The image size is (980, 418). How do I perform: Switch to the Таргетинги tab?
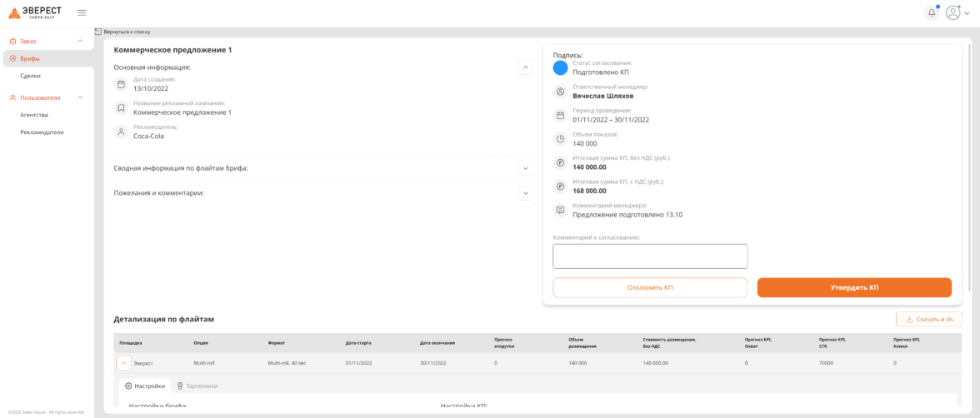[197, 386]
